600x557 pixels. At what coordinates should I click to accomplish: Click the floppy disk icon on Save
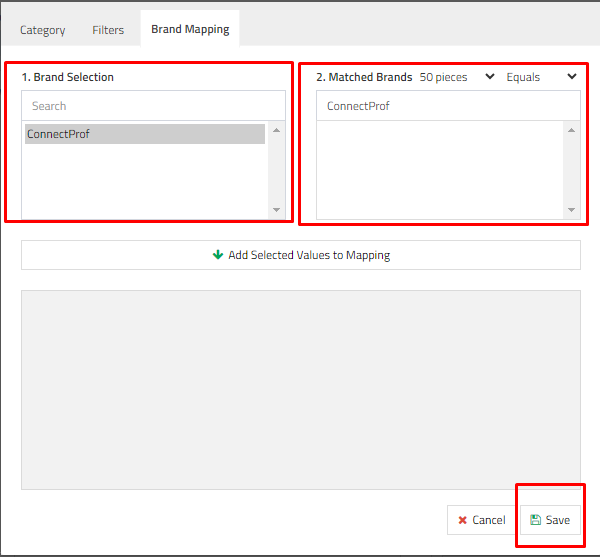click(x=535, y=520)
